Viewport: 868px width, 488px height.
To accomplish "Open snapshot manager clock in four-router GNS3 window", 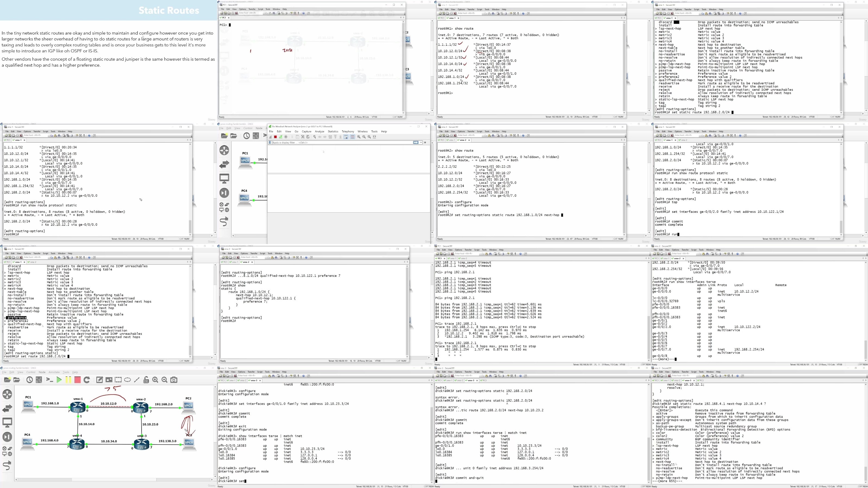I will [x=30, y=380].
